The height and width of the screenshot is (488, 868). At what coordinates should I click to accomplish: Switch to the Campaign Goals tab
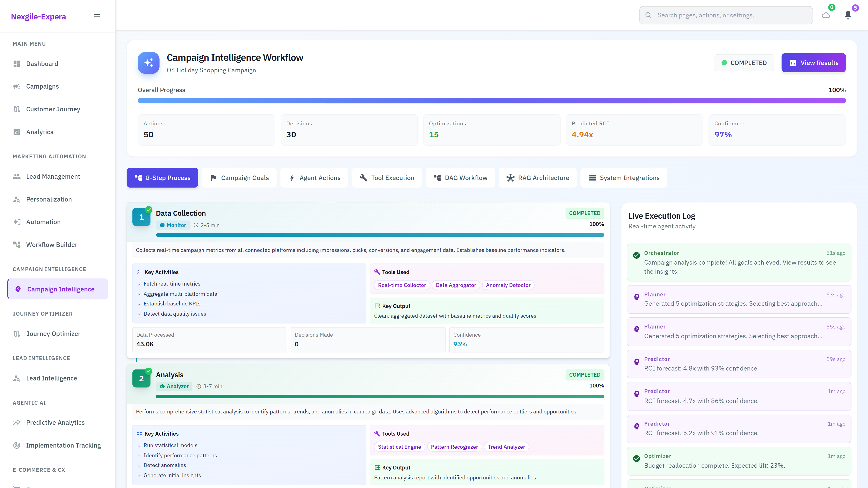click(239, 178)
